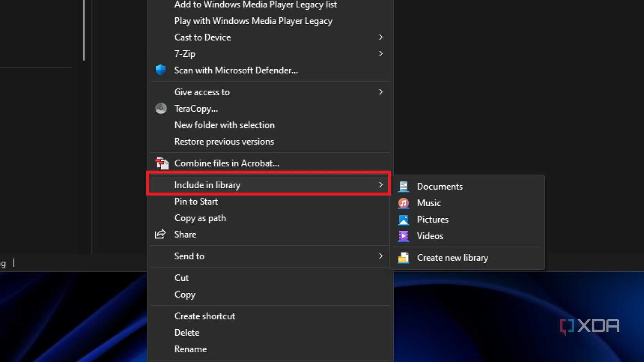Click the Documents library icon

pyautogui.click(x=404, y=186)
